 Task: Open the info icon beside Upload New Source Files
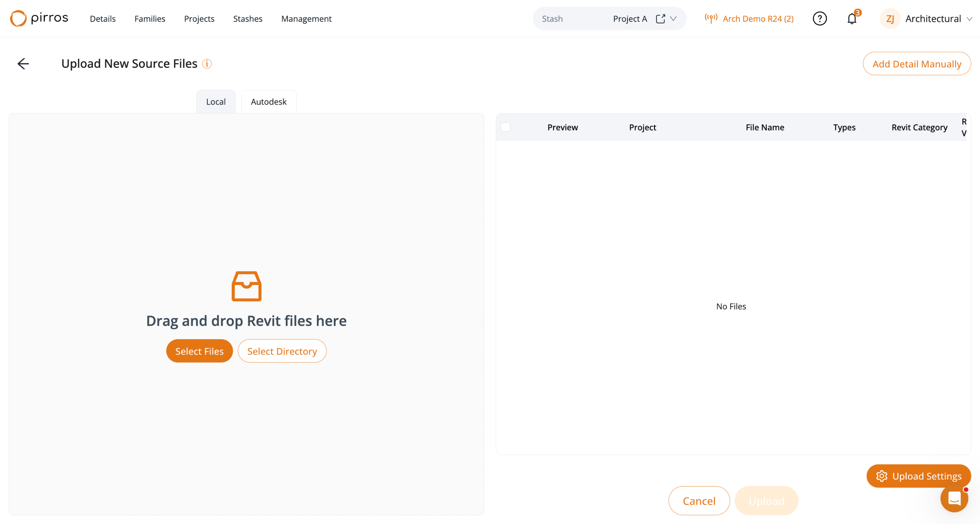click(x=207, y=64)
